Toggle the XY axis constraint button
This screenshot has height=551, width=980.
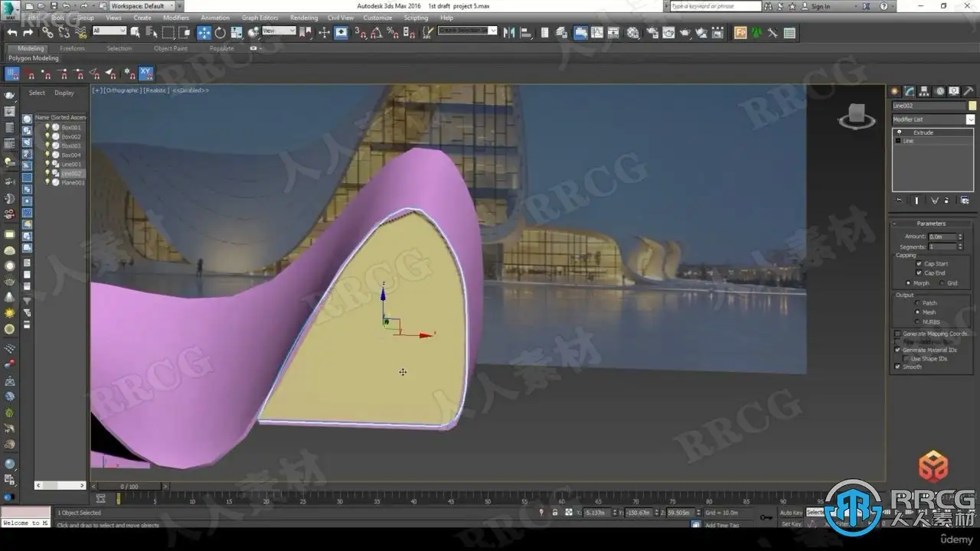tap(145, 73)
